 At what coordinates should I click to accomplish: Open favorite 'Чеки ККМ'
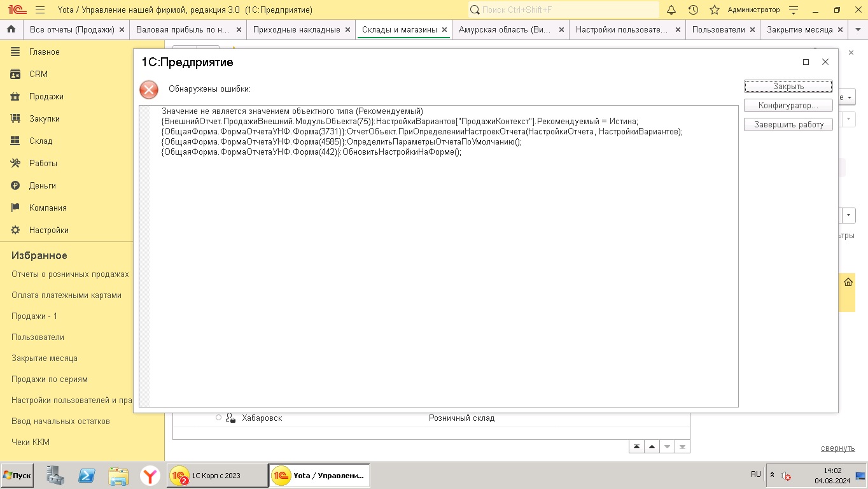tap(31, 443)
